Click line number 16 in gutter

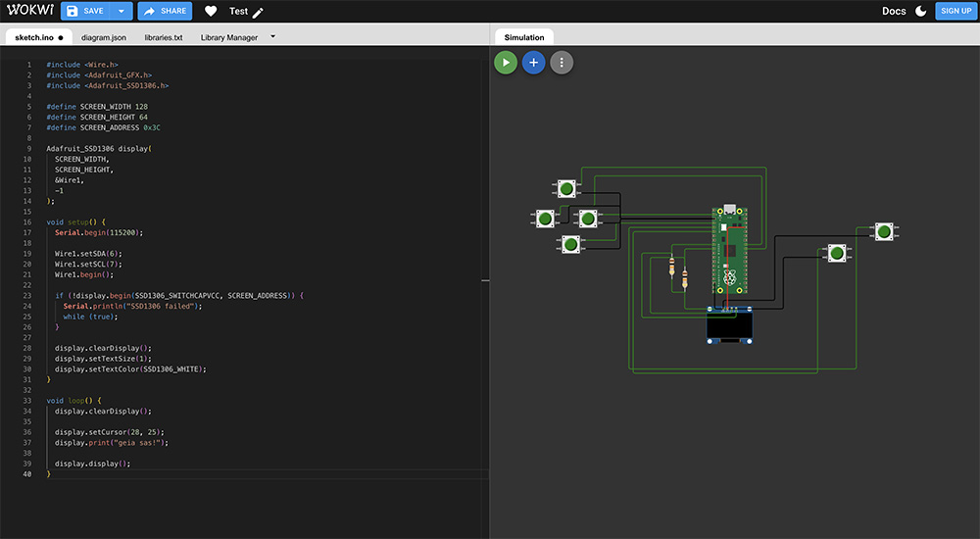(x=27, y=222)
